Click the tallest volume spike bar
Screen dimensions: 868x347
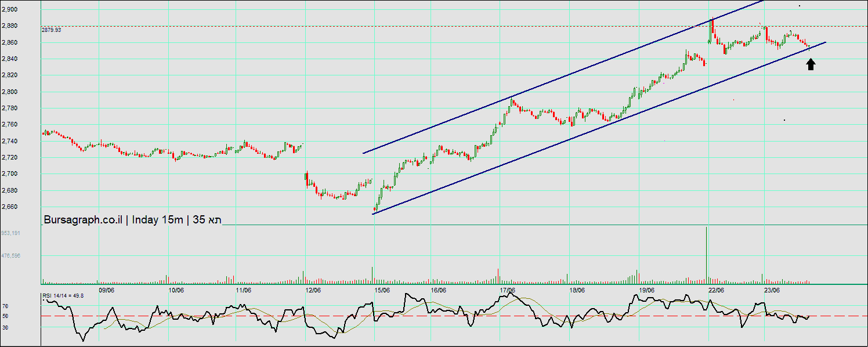[x=706, y=255]
